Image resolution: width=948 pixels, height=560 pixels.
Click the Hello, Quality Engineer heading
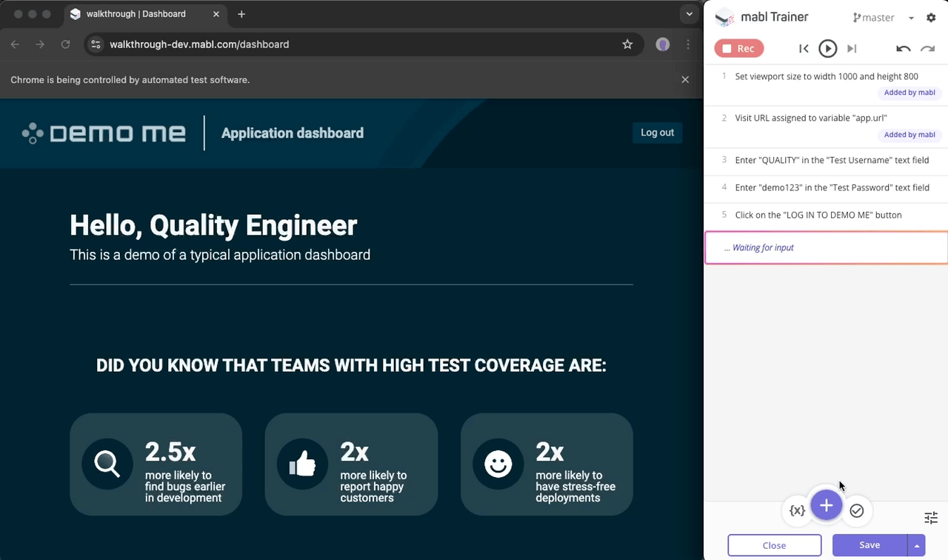click(x=213, y=225)
